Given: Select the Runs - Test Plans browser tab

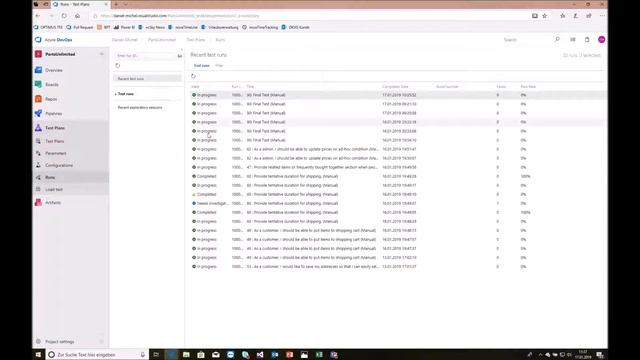Looking at the screenshot, I should (x=80, y=4).
